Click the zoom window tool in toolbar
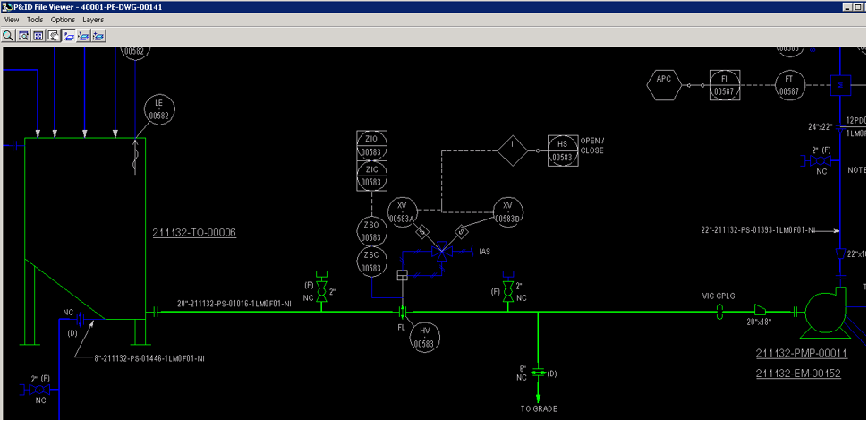 23,36
